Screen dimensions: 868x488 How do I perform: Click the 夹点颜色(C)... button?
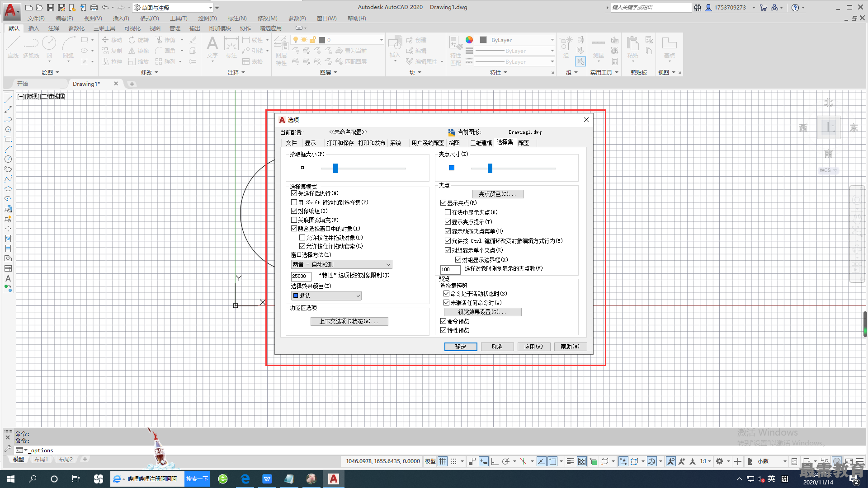coord(498,194)
